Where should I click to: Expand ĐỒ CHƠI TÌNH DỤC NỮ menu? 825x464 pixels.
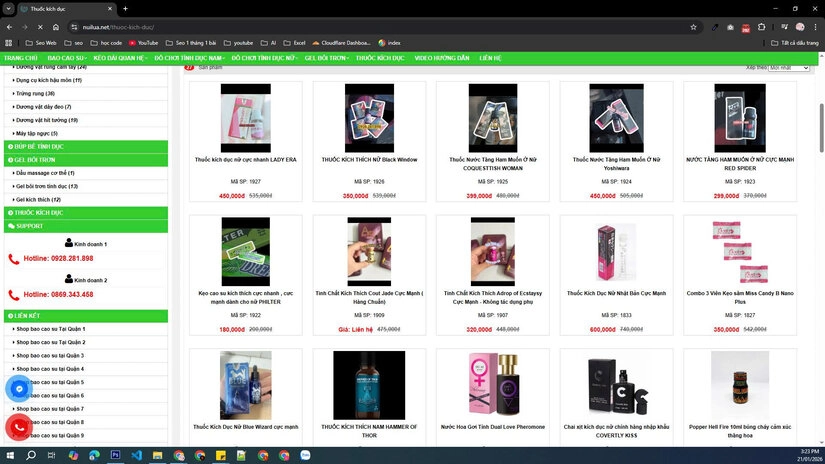tap(265, 58)
